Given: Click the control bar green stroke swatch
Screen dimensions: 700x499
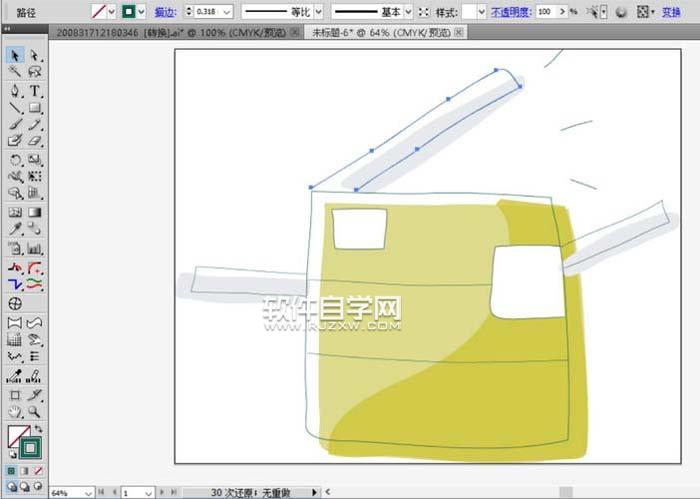Looking at the screenshot, I should 129,12.
